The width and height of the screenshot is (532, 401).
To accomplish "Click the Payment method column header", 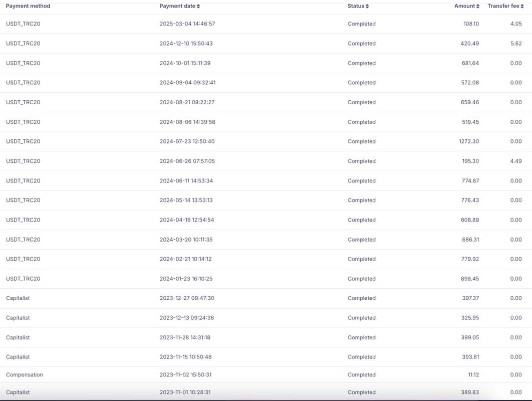I will (x=28, y=6).
